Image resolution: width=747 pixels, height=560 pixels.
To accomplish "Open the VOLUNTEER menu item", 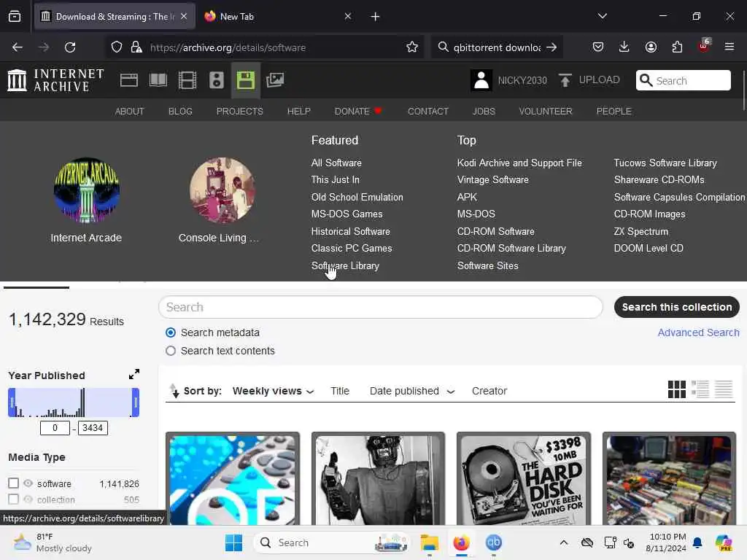I will coord(546,111).
